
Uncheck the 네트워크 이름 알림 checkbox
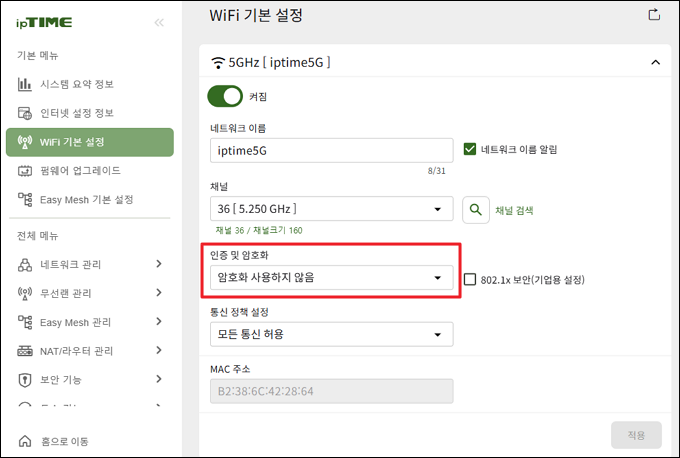point(470,149)
